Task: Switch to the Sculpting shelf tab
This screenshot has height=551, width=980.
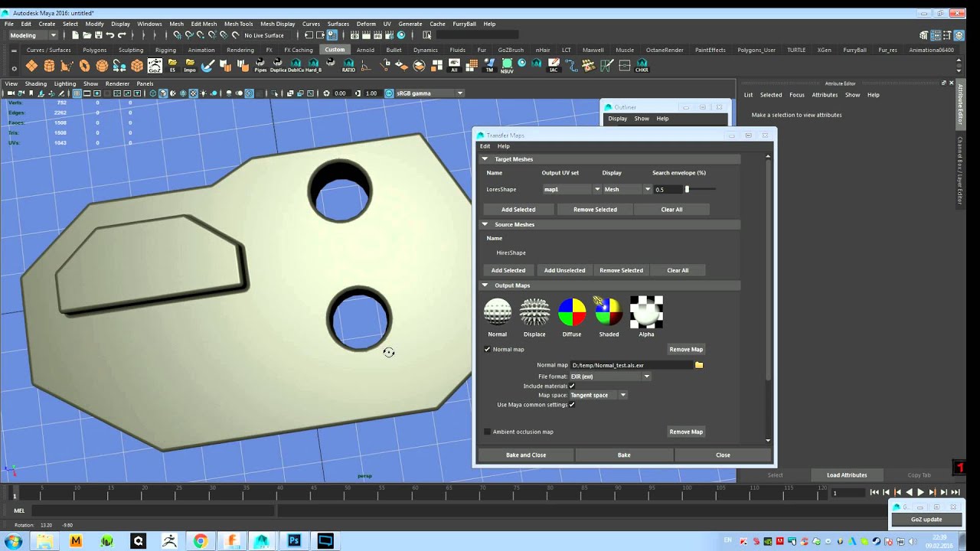Action: [x=131, y=50]
